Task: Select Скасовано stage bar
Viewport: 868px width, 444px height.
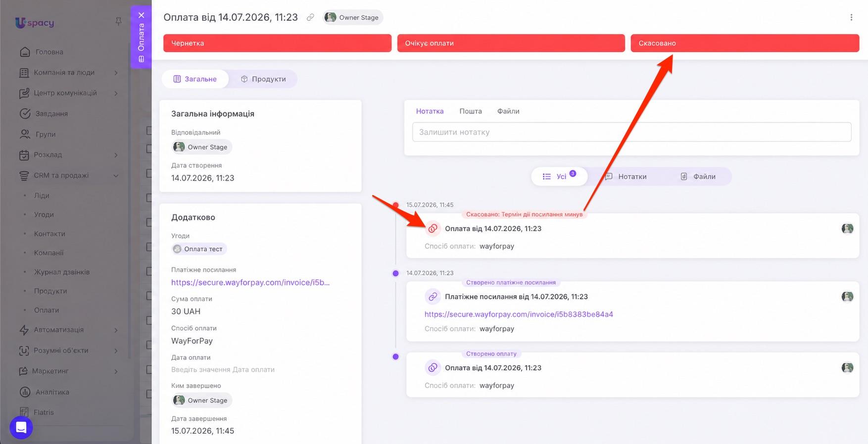Action: [x=745, y=43]
